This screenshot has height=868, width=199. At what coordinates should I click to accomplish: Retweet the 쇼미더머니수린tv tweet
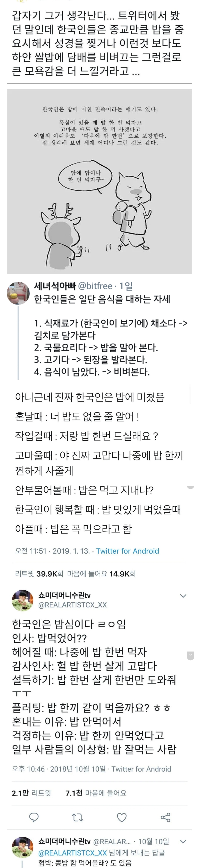pos(78,817)
